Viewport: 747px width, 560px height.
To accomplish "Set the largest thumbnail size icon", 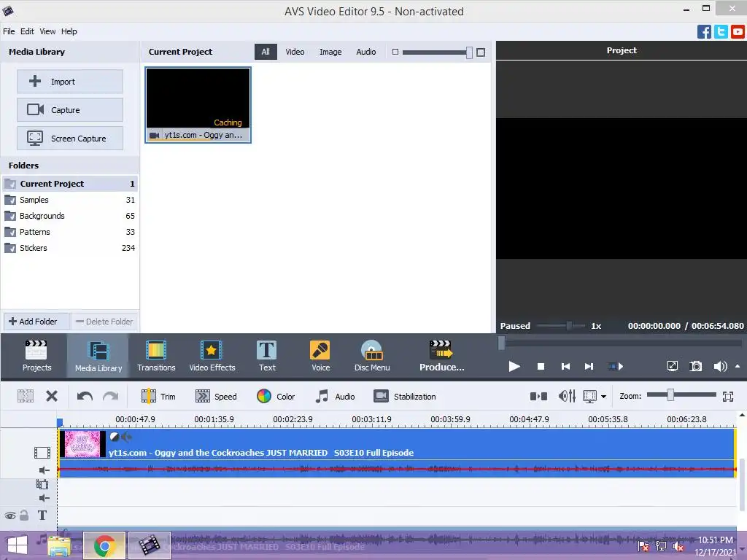I will 481,52.
